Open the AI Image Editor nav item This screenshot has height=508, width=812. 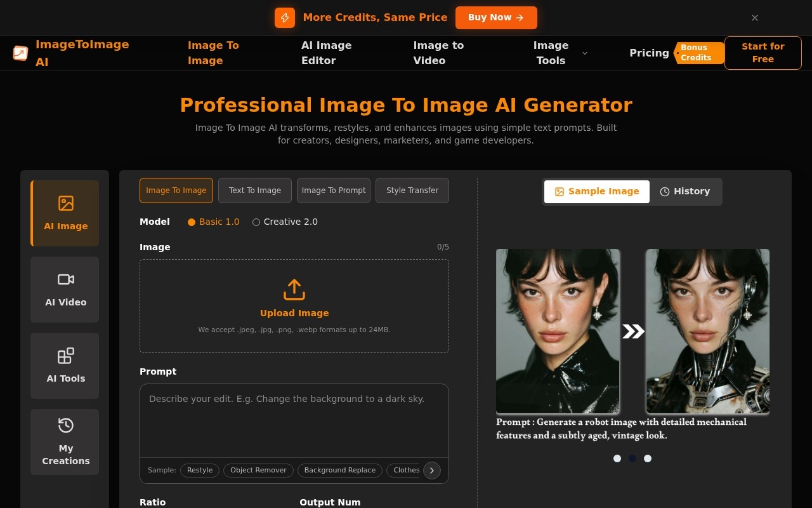[x=326, y=53]
